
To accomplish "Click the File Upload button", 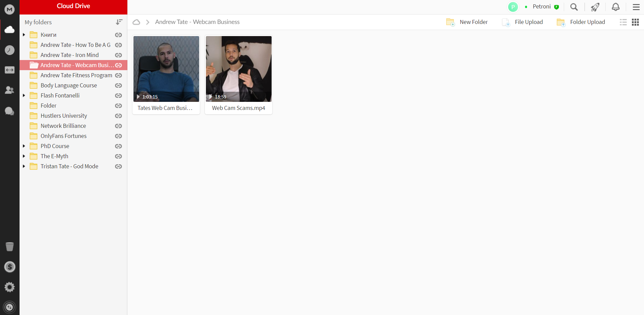I will pos(522,22).
